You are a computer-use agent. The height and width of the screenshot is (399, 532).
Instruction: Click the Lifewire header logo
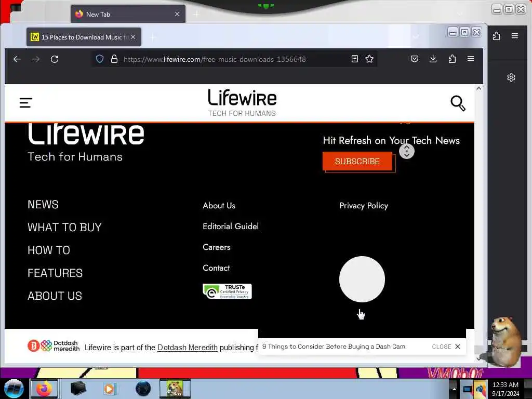[x=242, y=103]
